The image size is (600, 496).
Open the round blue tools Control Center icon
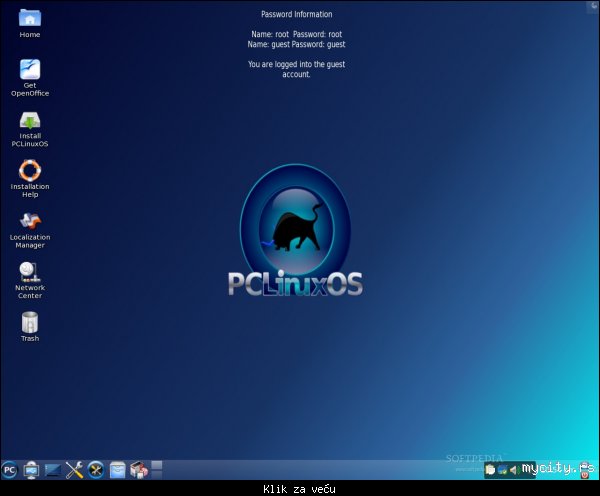coord(96,470)
